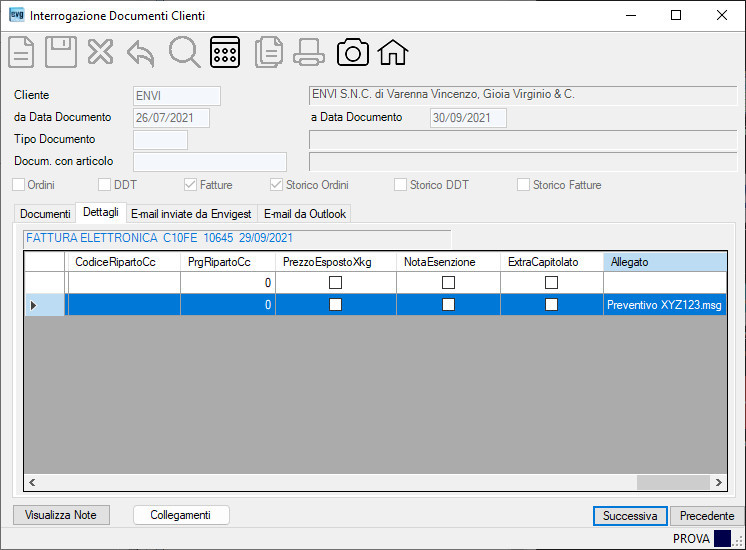Switch to the Documenti tab

coord(45,214)
